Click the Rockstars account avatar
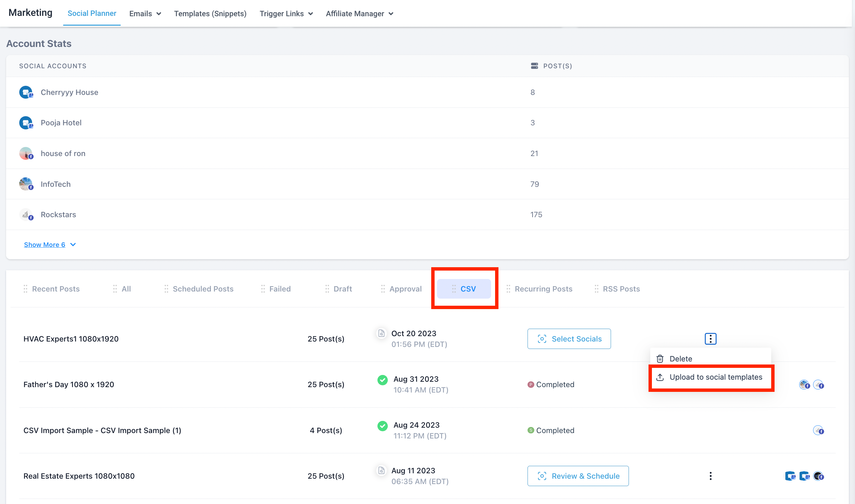This screenshot has height=504, width=855. point(26,215)
